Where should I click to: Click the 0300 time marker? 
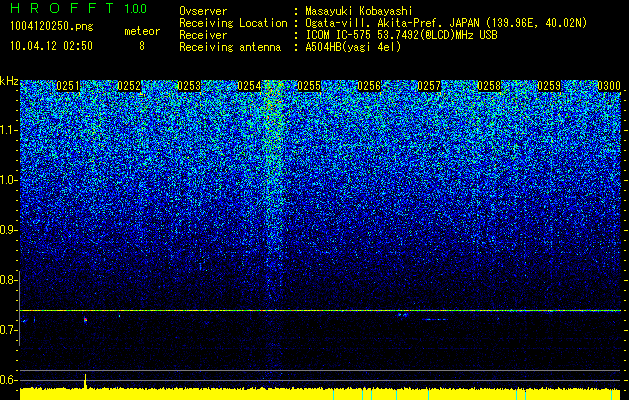tap(609, 86)
